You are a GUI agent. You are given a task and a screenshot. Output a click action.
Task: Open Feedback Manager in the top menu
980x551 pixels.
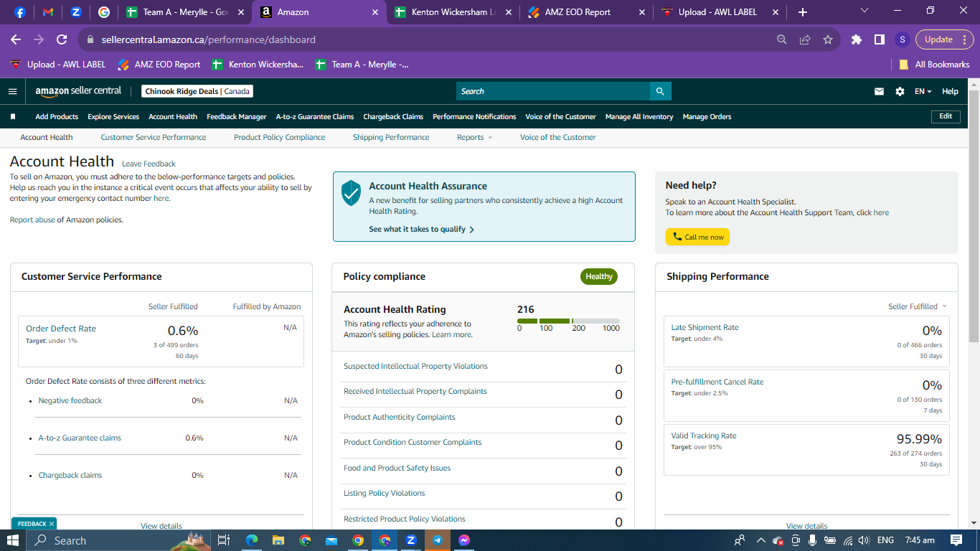click(237, 116)
